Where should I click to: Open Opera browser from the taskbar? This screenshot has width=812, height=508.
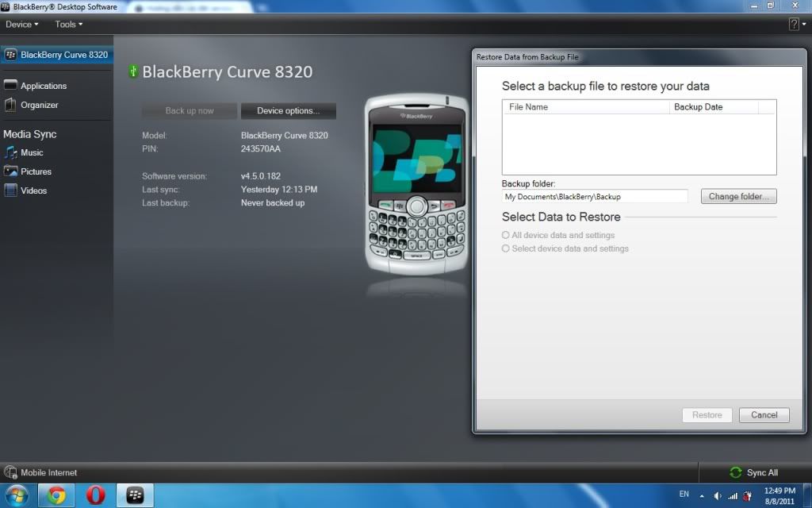95,495
